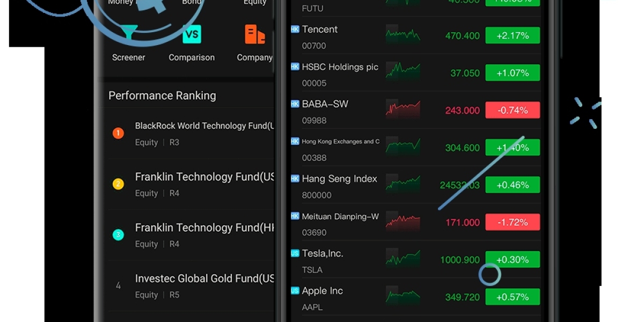Open the fund Comparison VS icon

tap(192, 35)
